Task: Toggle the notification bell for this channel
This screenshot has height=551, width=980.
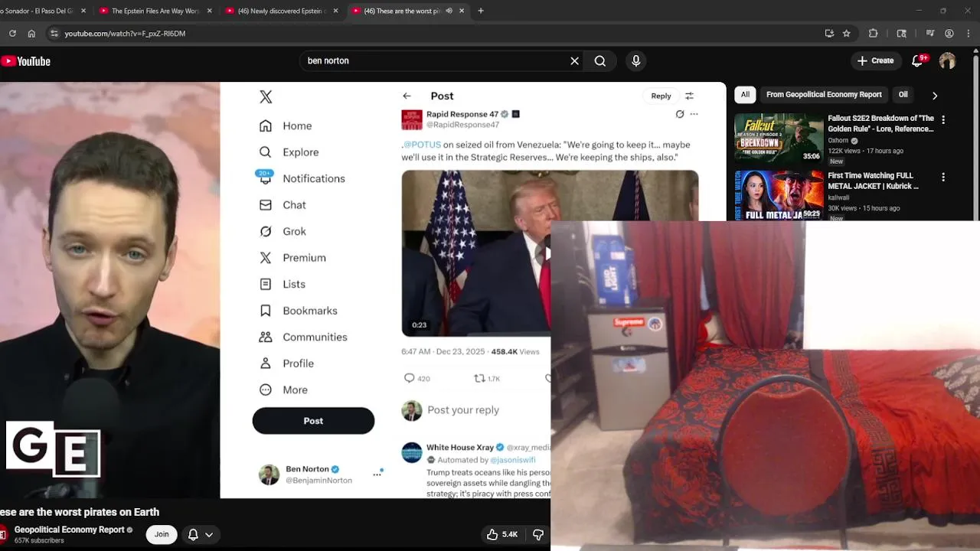Action: pos(193,534)
